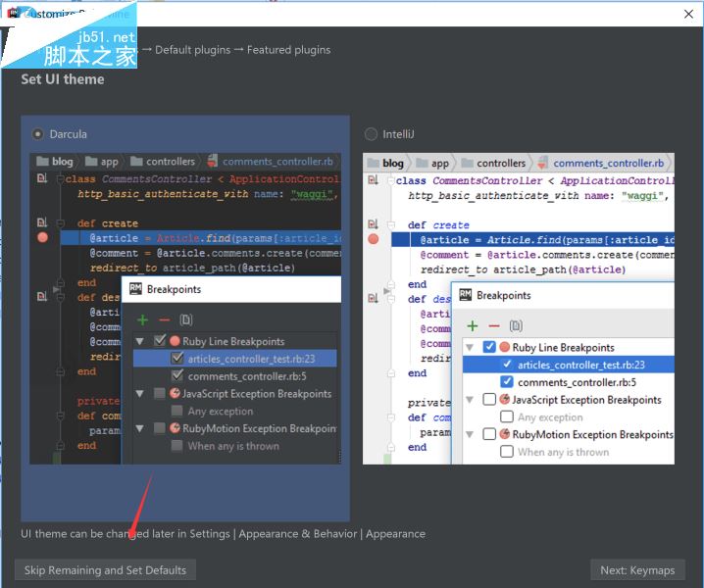Click RubyMotion Exception Breakpoints icon in IntelliJ preview

505,434
